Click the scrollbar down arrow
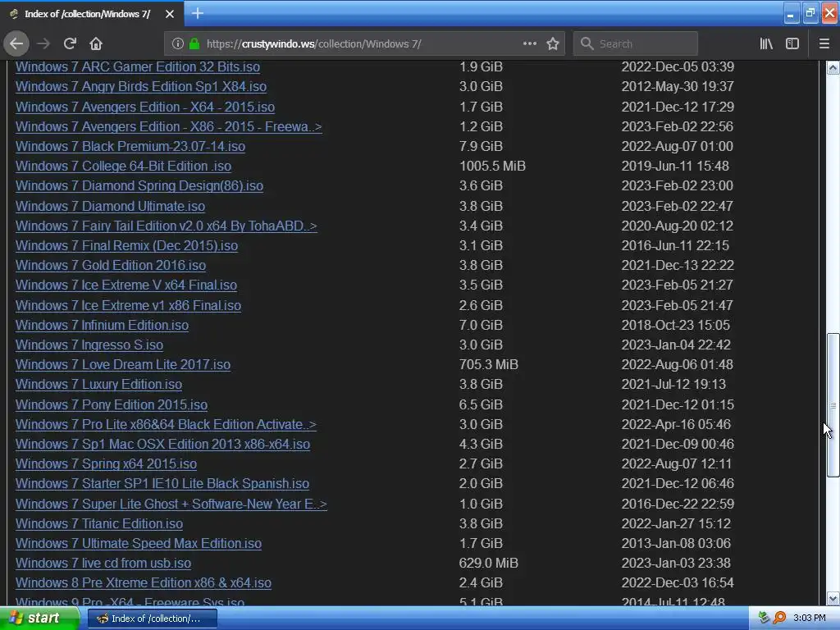This screenshot has height=630, width=840. [833, 598]
